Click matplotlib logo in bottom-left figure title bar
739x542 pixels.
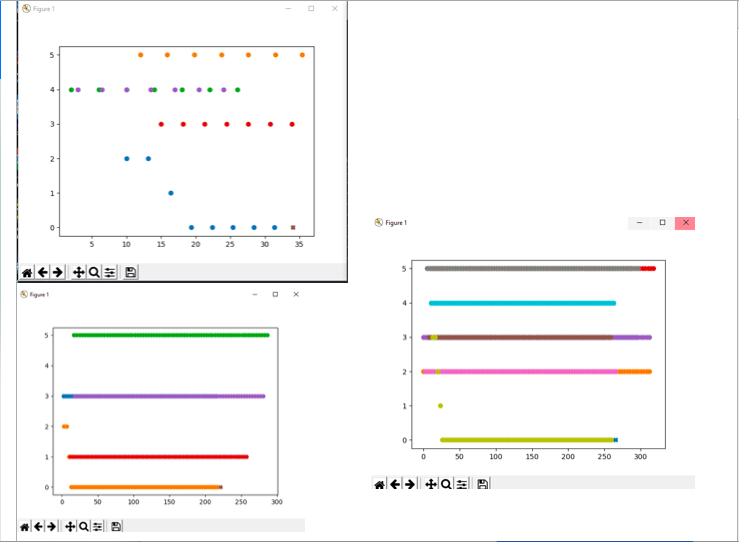[x=24, y=294]
